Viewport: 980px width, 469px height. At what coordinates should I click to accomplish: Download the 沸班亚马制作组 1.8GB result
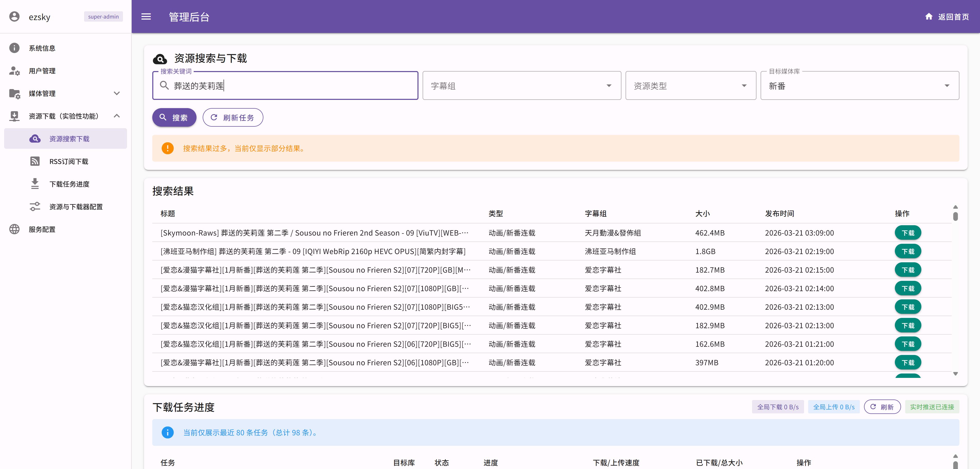907,252
